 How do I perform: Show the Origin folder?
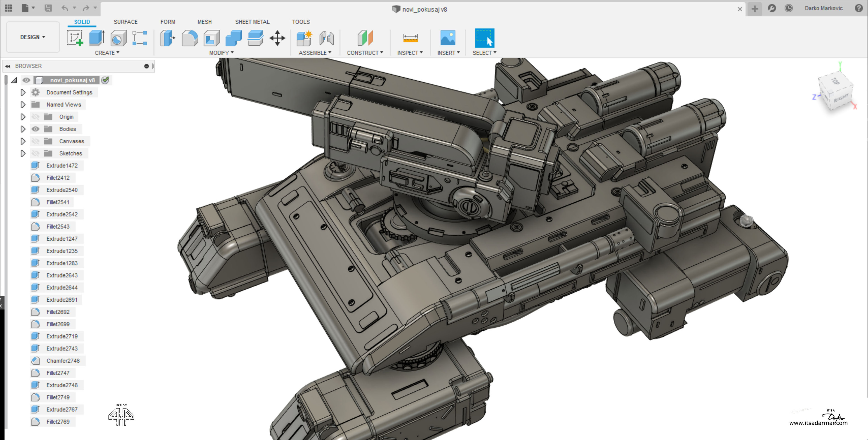coord(35,117)
